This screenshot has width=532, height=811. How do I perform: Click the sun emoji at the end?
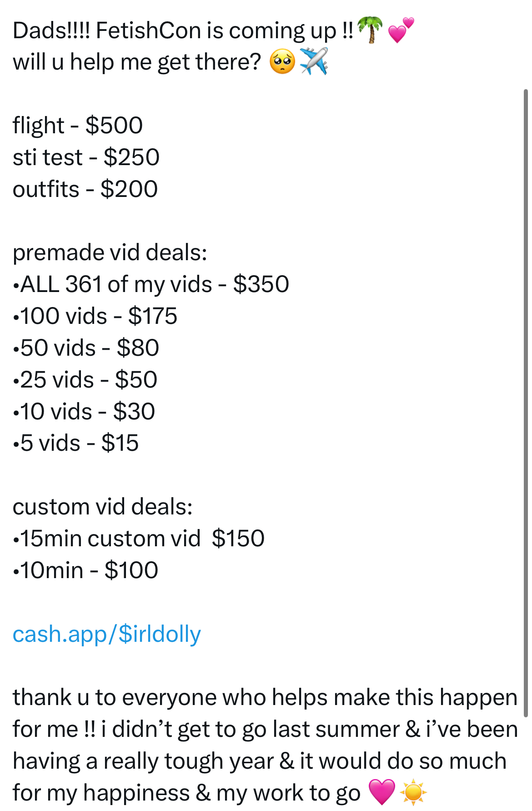413,792
